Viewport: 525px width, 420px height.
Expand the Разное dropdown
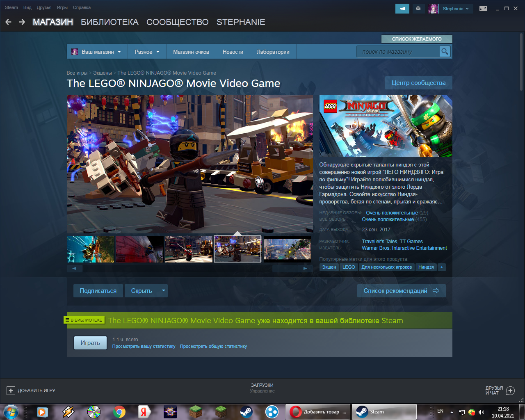pos(147,52)
